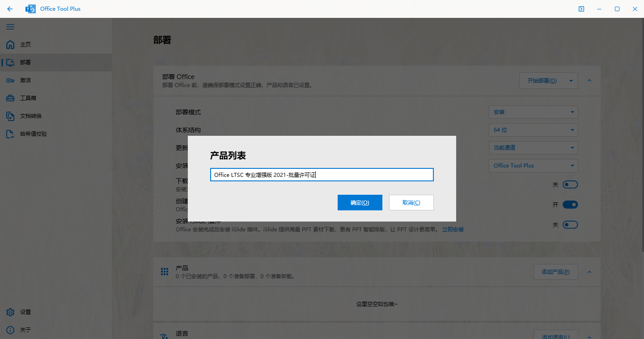Click the 立即安装 link for iSlide
The image size is (644, 339).
(x=453, y=229)
